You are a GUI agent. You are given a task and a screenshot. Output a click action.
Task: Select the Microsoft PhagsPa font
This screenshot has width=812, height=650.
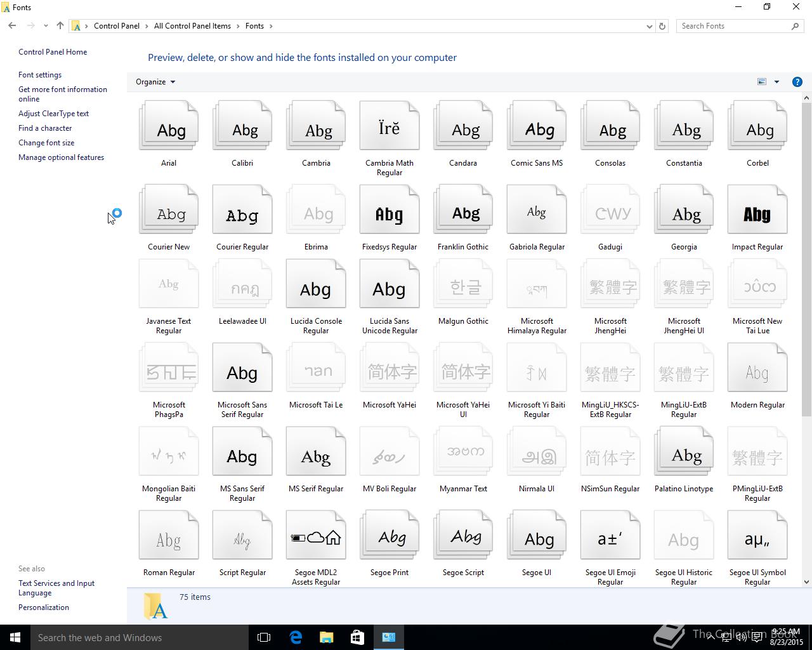(x=169, y=368)
